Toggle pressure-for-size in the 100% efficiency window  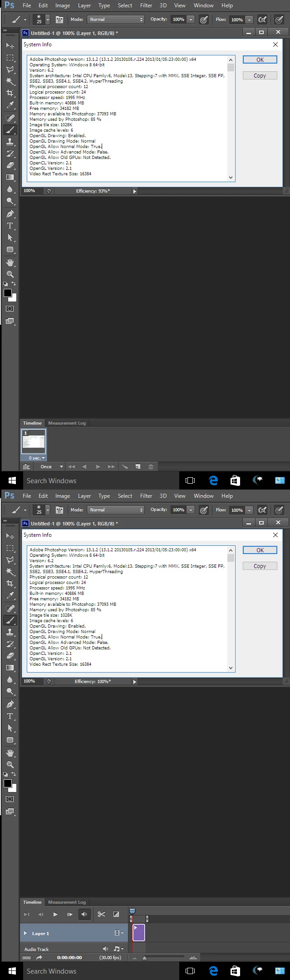[x=279, y=510]
